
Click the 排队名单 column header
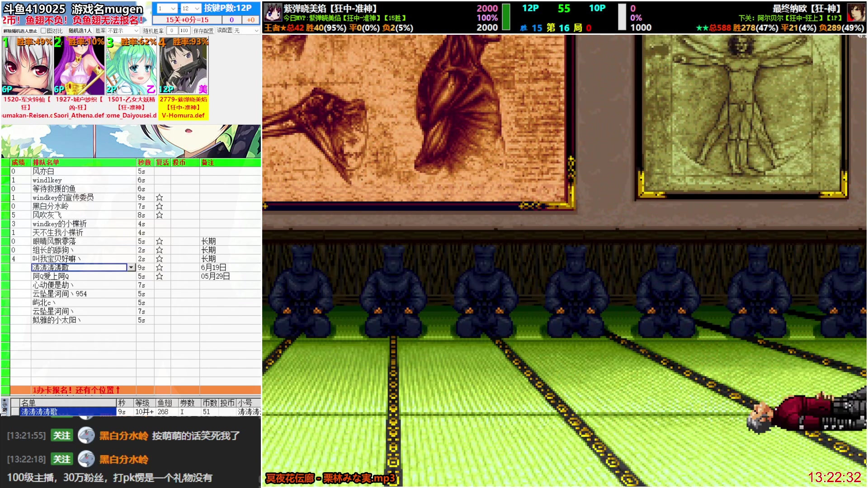tap(84, 163)
